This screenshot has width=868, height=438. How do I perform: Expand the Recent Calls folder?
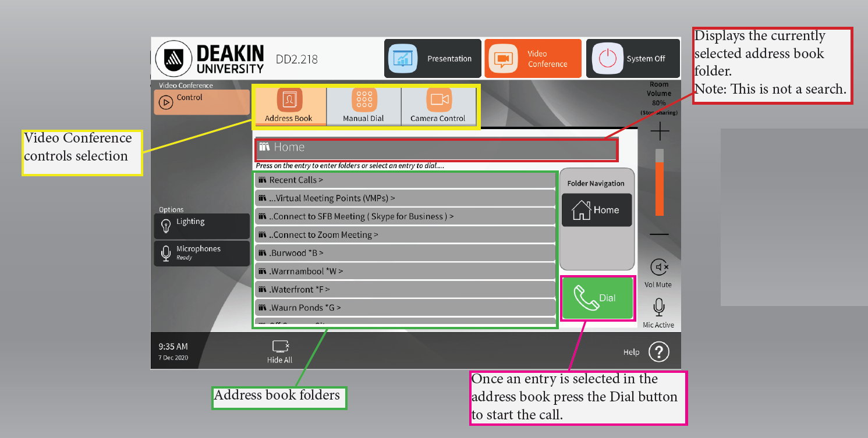point(406,180)
